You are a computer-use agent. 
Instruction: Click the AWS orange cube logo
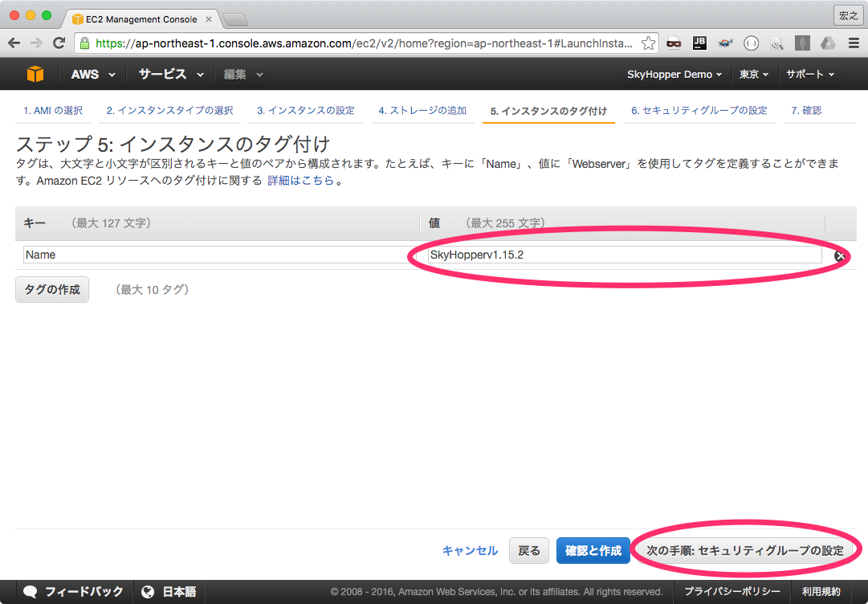click(35, 74)
